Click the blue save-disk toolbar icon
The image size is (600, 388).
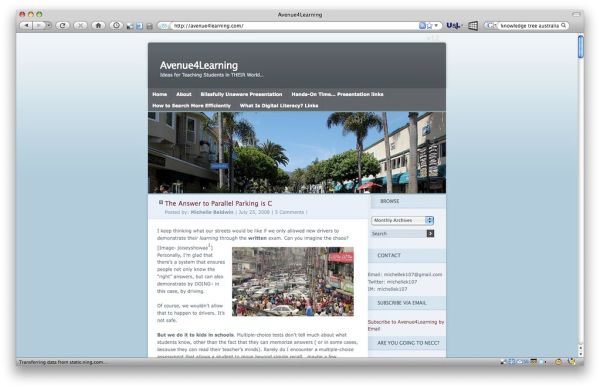point(140,26)
